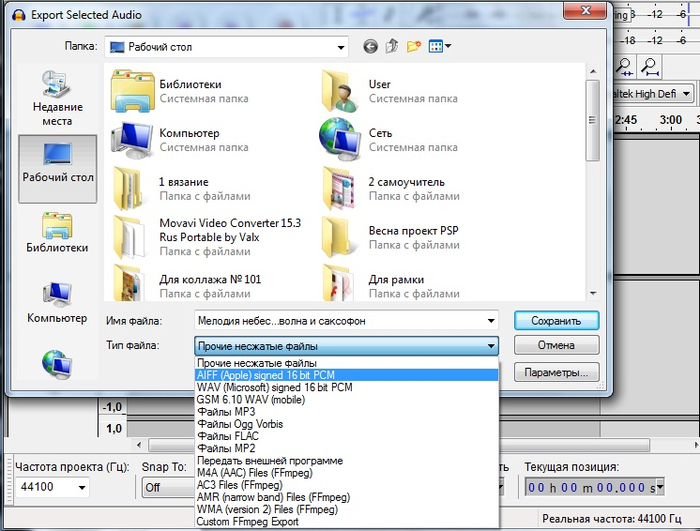Open the Snap To Off dropdown
This screenshot has width=700, height=531.
tap(168, 487)
